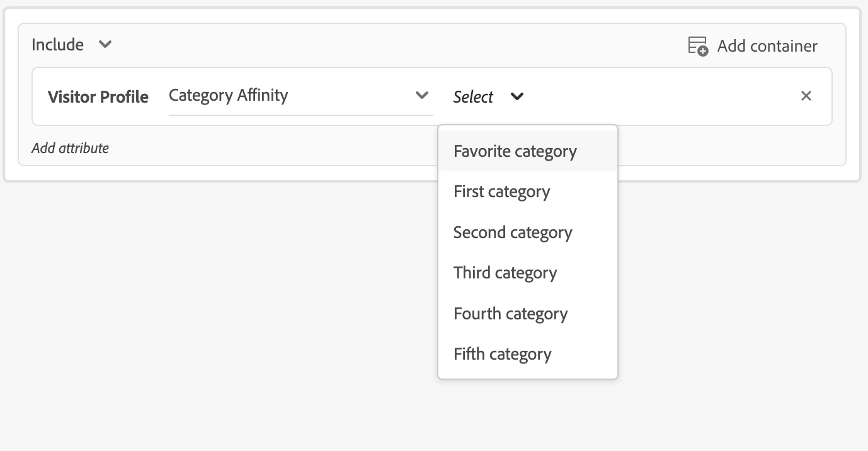Click the Add container text button
This screenshot has height=451, width=868.
[767, 46]
